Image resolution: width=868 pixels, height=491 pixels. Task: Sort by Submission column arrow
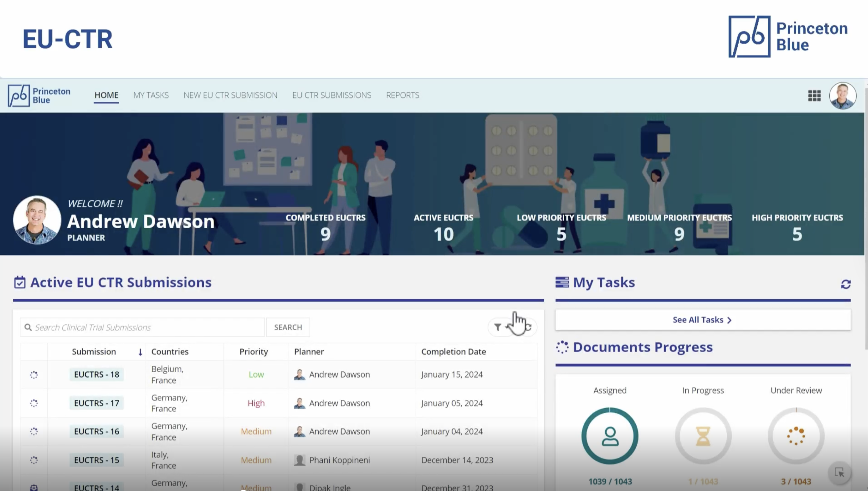(x=140, y=352)
